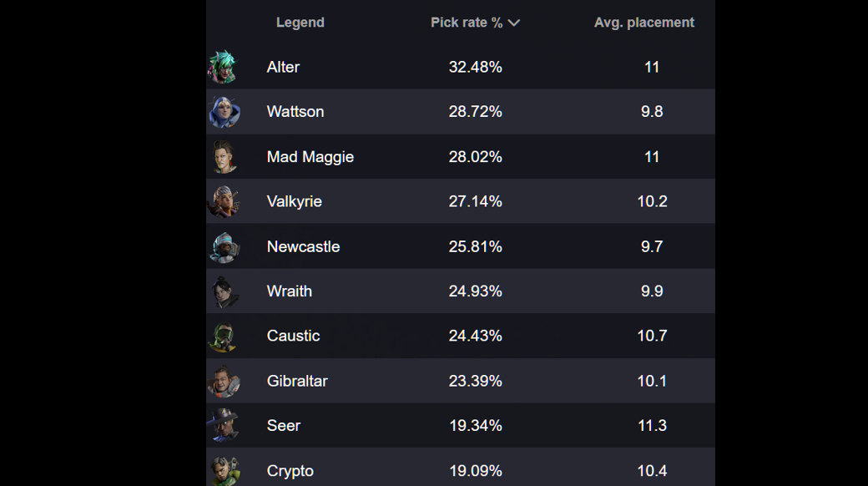Screen dimensions: 868x486
Task: Click Valkyrie's legend portrait icon
Action: [224, 202]
